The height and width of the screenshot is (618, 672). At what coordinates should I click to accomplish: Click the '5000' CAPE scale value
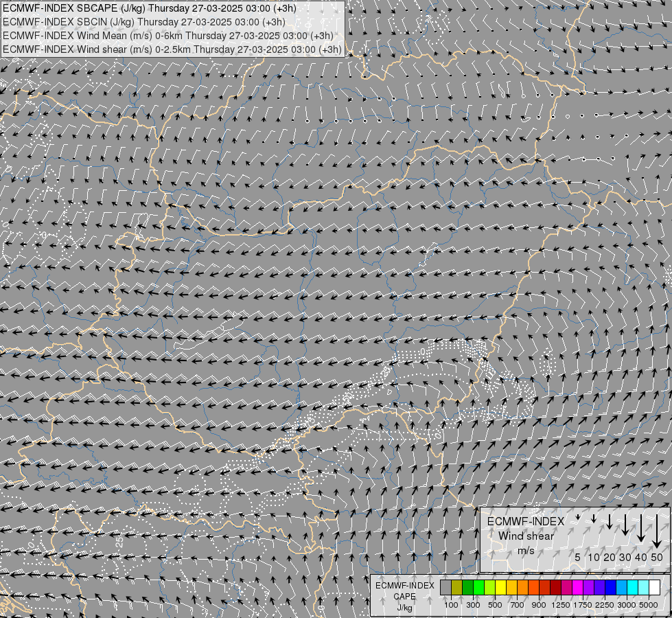[649, 605]
